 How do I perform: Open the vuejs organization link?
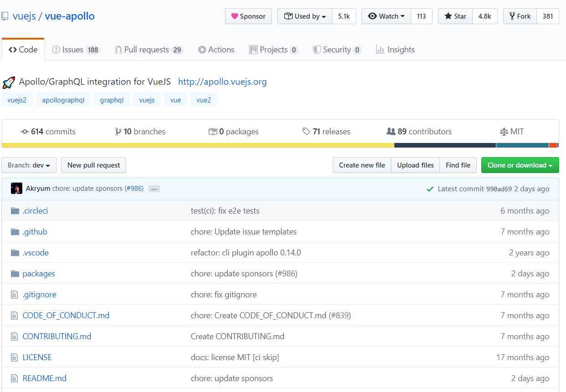[x=25, y=16]
